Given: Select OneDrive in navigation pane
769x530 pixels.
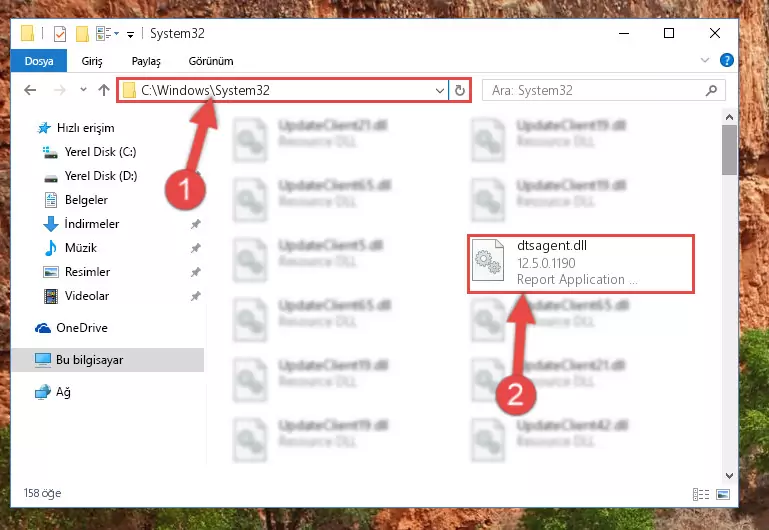Looking at the screenshot, I should click(71, 328).
